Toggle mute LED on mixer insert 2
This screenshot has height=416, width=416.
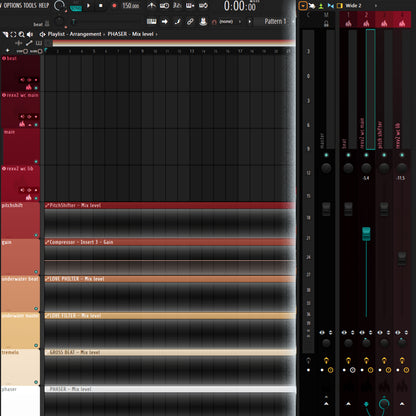[366, 155]
